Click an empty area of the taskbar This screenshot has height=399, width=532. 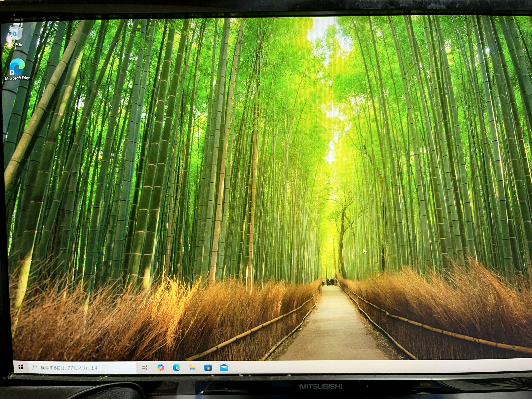361,367
